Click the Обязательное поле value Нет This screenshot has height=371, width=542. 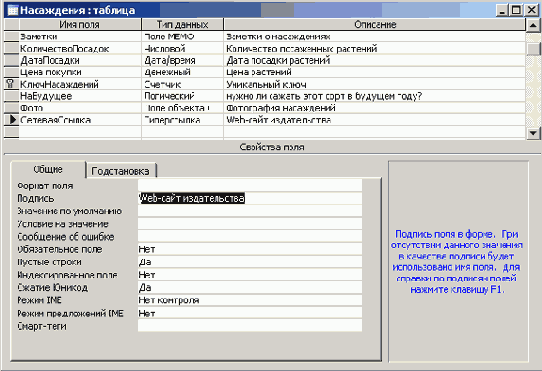coord(250,249)
